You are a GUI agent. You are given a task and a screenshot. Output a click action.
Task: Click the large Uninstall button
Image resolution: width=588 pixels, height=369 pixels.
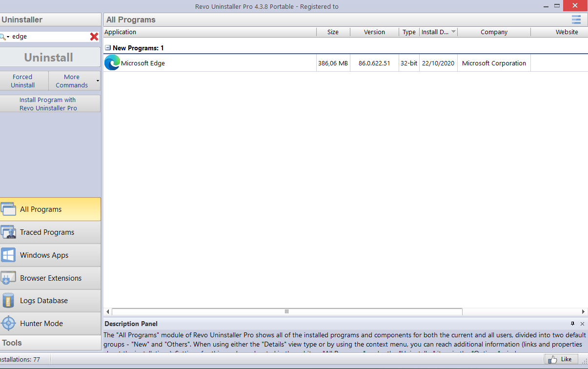pos(50,57)
